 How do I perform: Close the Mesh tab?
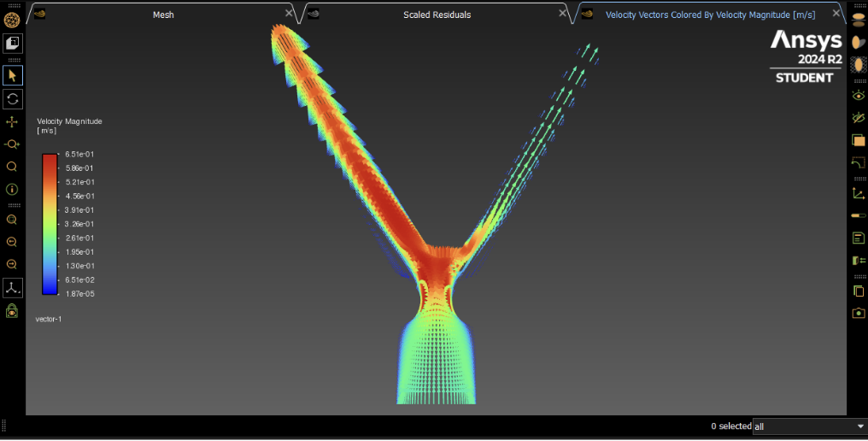point(289,14)
